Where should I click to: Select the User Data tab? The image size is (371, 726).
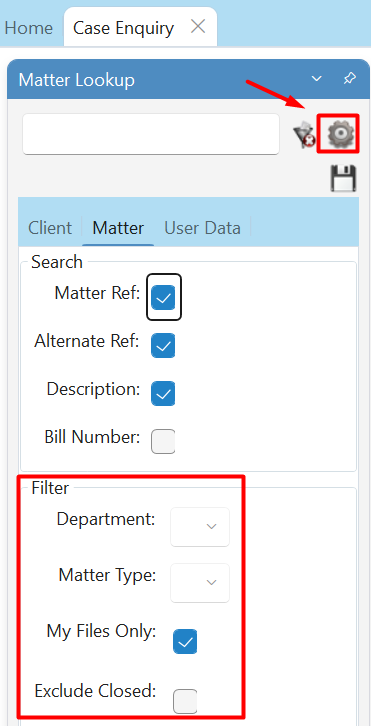(x=202, y=228)
